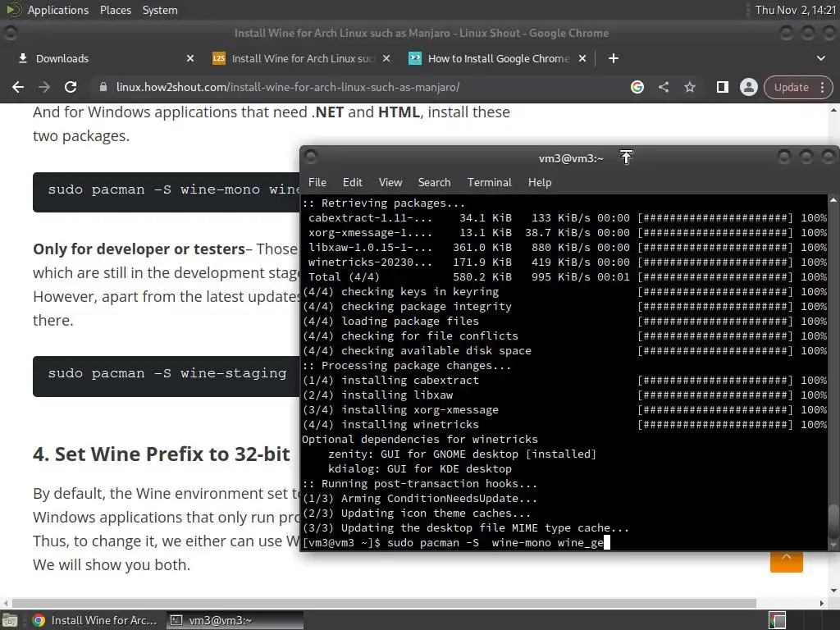Click the page horizontal scrollbar
The width and height of the screenshot is (840, 630).
pyautogui.click(x=384, y=603)
